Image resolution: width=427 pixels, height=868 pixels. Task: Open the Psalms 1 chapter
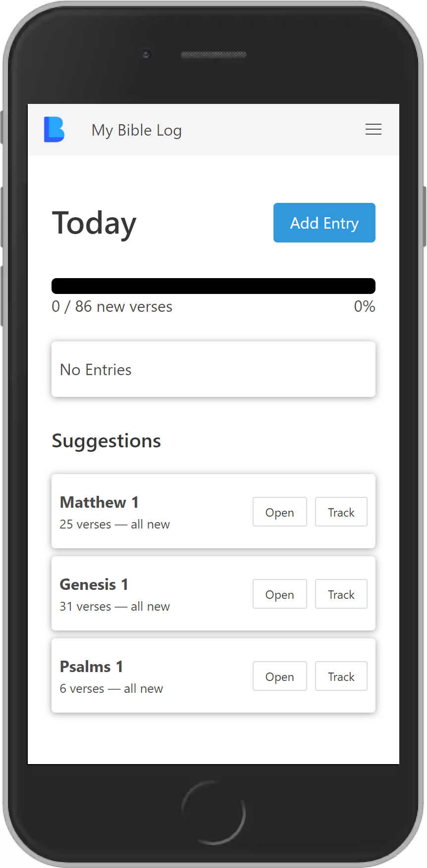[279, 676]
